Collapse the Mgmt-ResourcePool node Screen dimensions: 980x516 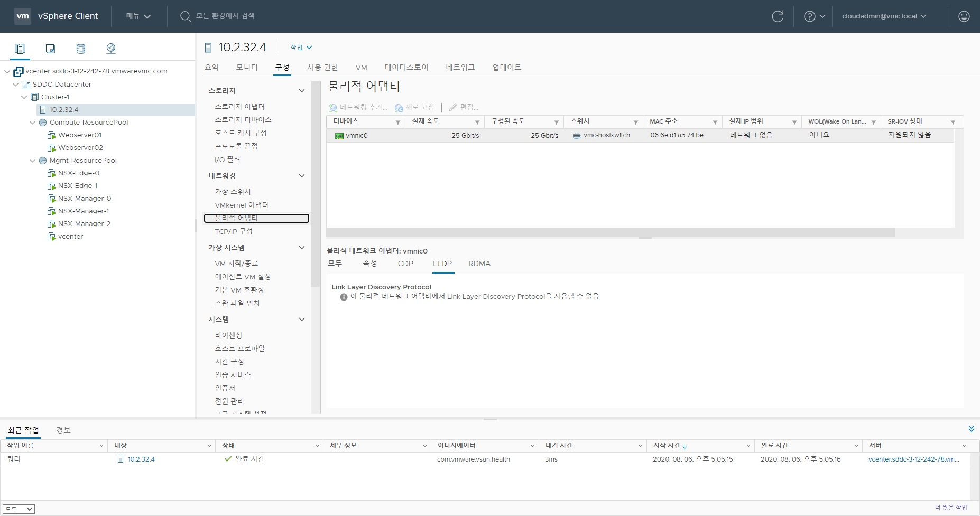pos(32,161)
